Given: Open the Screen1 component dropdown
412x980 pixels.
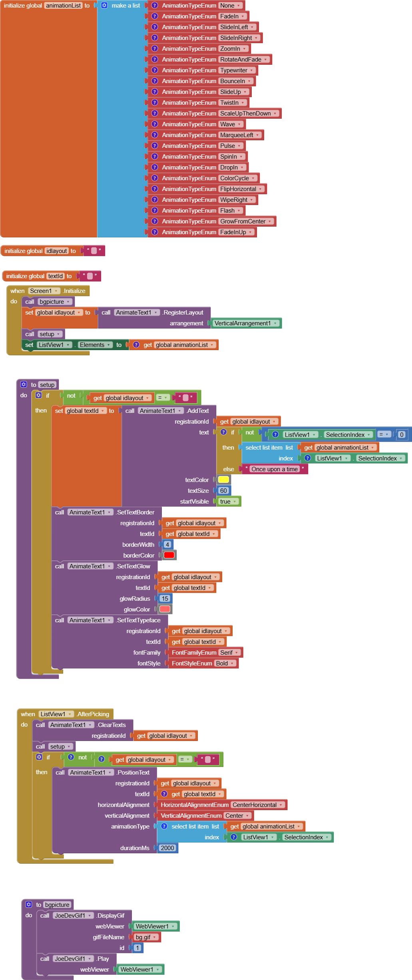Looking at the screenshot, I should pyautogui.click(x=44, y=291).
